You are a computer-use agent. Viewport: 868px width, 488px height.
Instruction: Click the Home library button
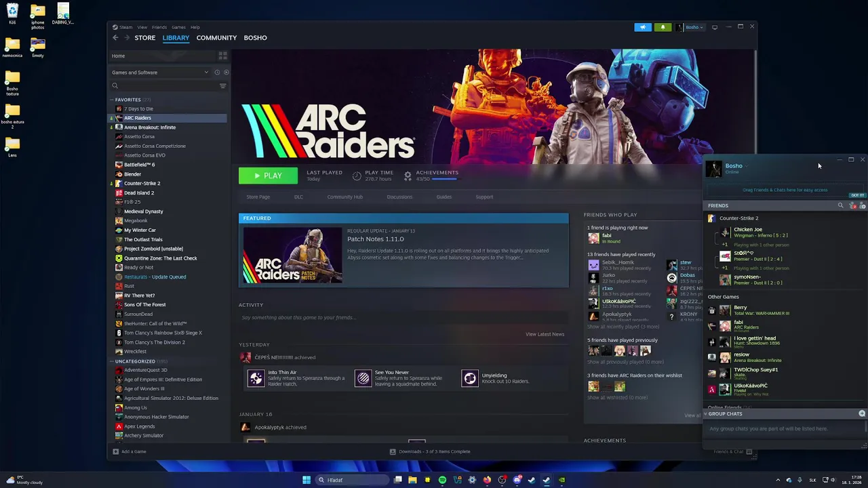pos(161,56)
